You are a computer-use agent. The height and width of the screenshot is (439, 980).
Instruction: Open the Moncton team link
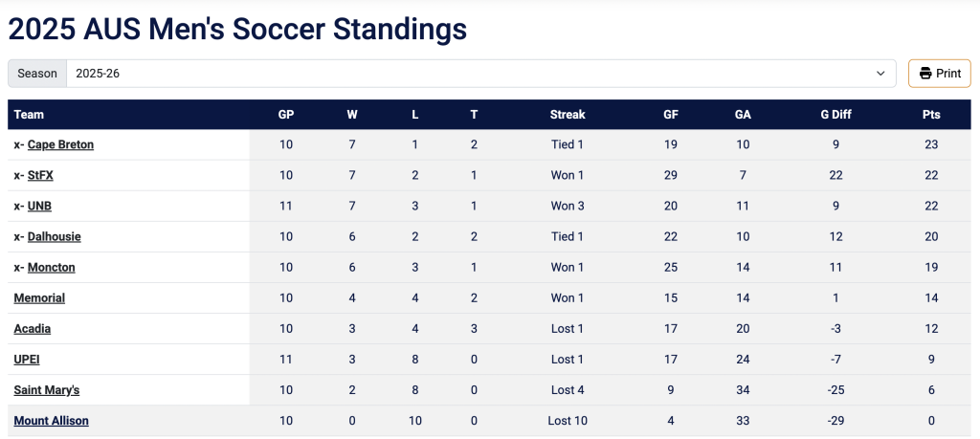52,267
